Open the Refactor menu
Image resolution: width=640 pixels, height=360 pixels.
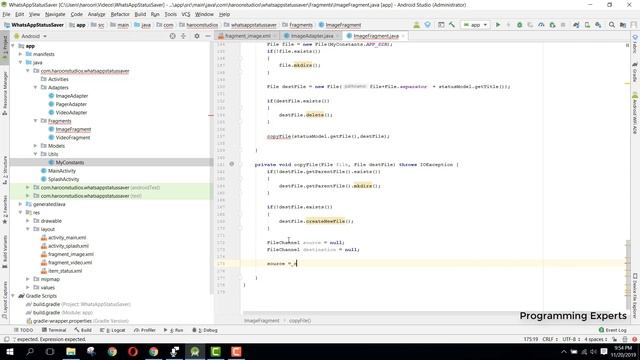click(x=120, y=14)
